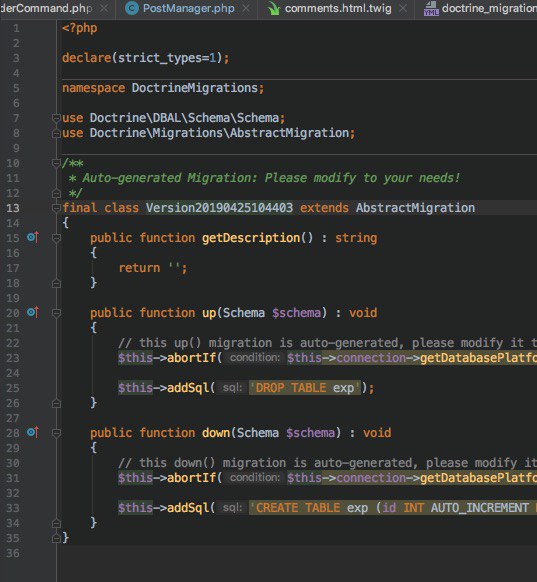Click the return '' statement on line 17
This screenshot has height=582, width=537.
153,268
